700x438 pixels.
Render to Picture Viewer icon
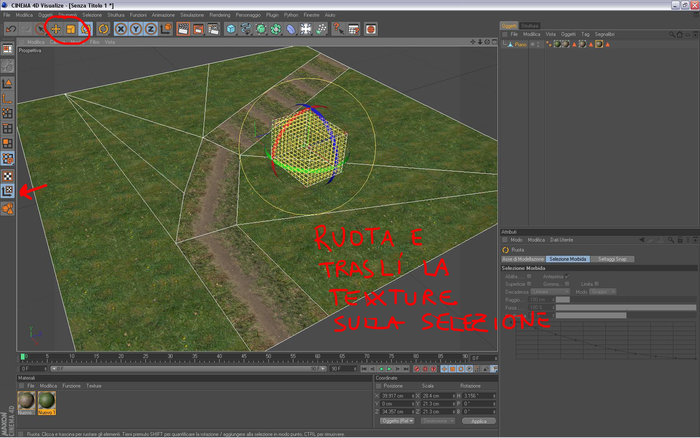[198, 29]
